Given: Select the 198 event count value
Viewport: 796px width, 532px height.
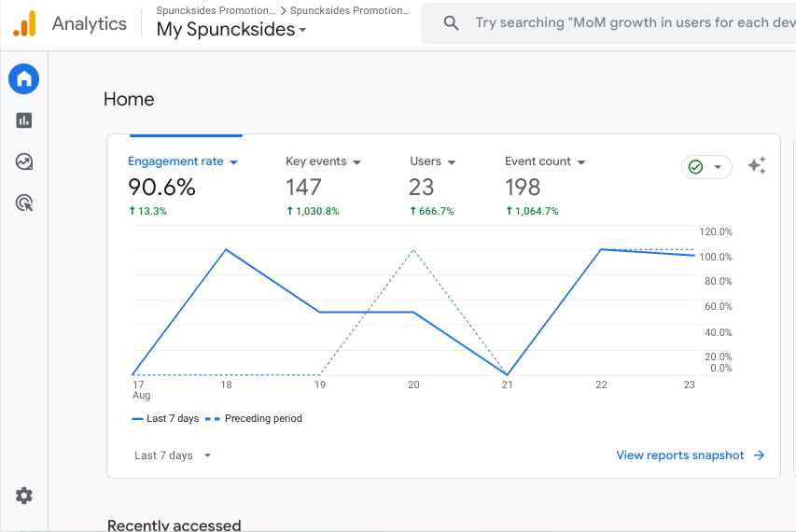Looking at the screenshot, I should [x=523, y=187].
